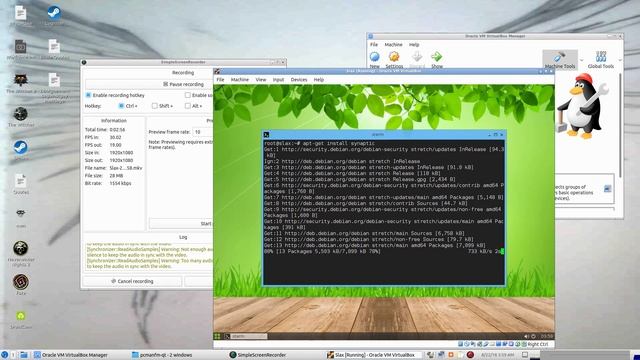This screenshot has height=360, width=640.
Task: Open Settings in VirtualBox Manager toolbar
Action: tap(394, 59)
